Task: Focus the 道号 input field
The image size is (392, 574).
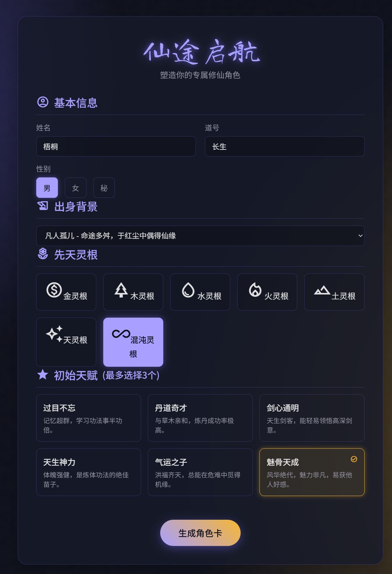Action: coord(284,146)
